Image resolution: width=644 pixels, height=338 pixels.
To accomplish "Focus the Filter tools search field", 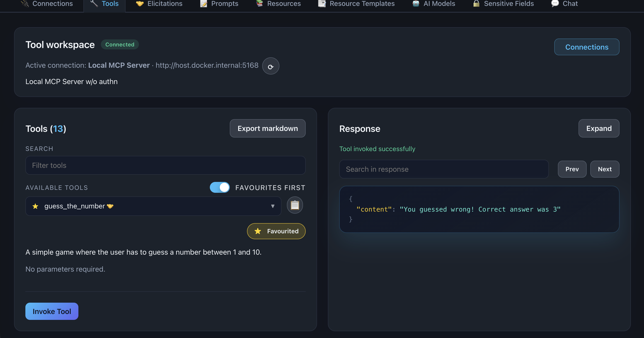I will coord(165,166).
